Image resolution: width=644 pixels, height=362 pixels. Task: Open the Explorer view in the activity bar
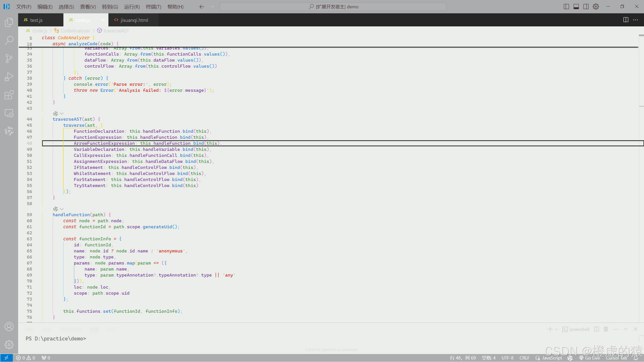(x=9, y=22)
